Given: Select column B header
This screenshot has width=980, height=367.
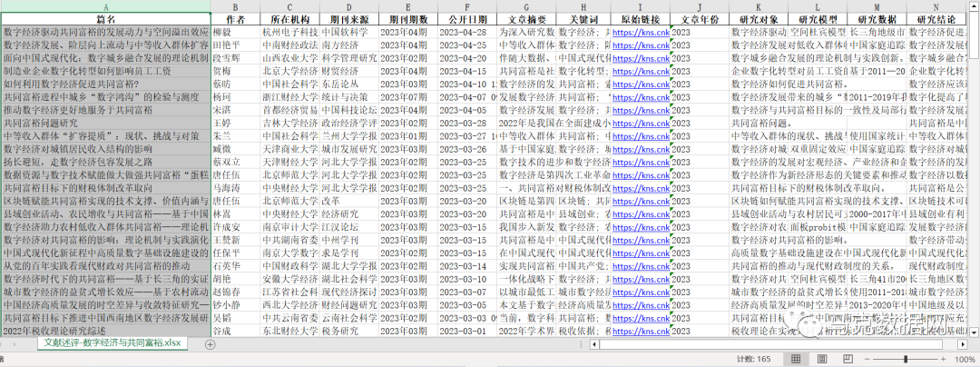Looking at the screenshot, I should [x=236, y=5].
